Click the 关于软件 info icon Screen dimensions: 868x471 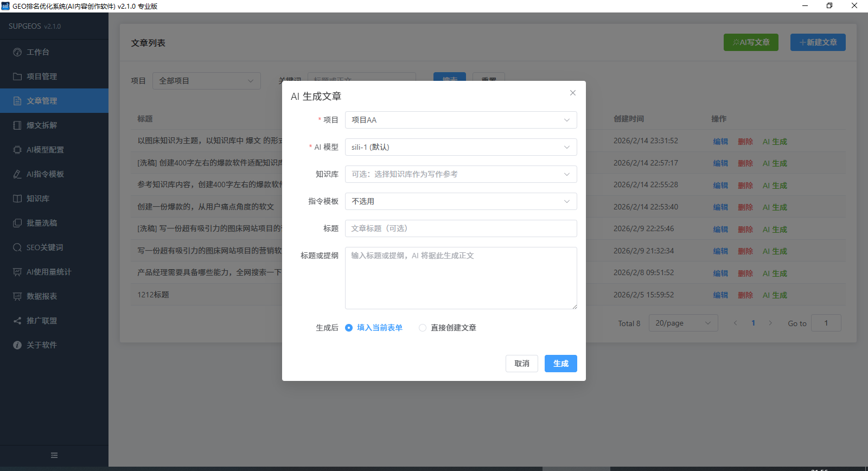click(x=17, y=345)
